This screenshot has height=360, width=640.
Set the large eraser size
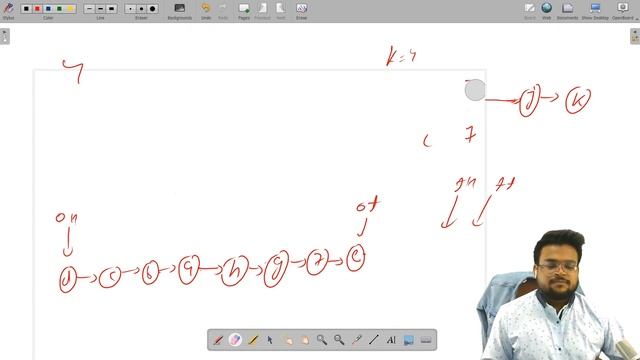pyautogui.click(x=152, y=9)
